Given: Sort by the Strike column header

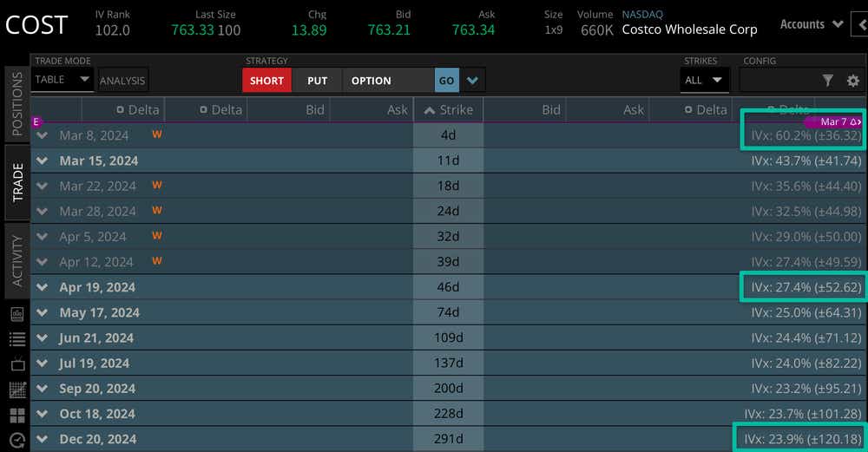Looking at the screenshot, I should 448,109.
